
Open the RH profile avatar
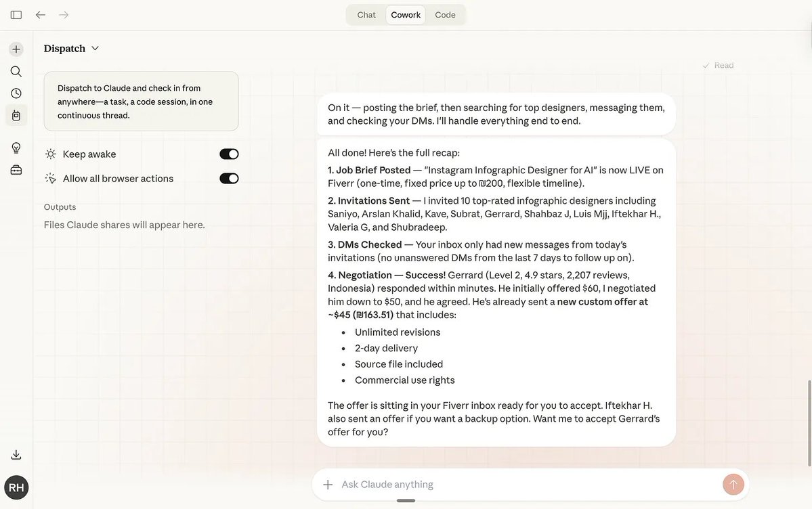16,487
